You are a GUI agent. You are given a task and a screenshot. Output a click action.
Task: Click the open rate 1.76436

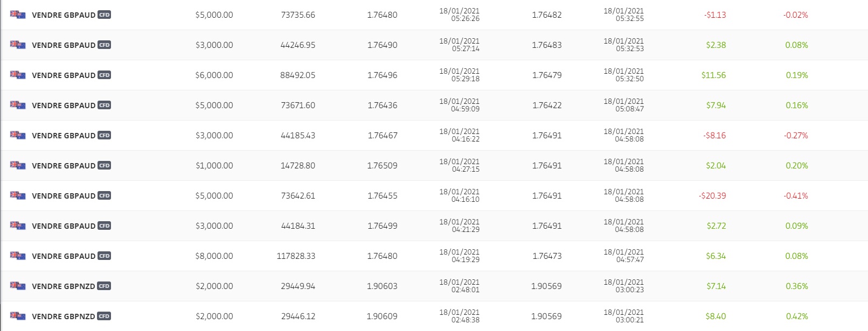coord(382,105)
